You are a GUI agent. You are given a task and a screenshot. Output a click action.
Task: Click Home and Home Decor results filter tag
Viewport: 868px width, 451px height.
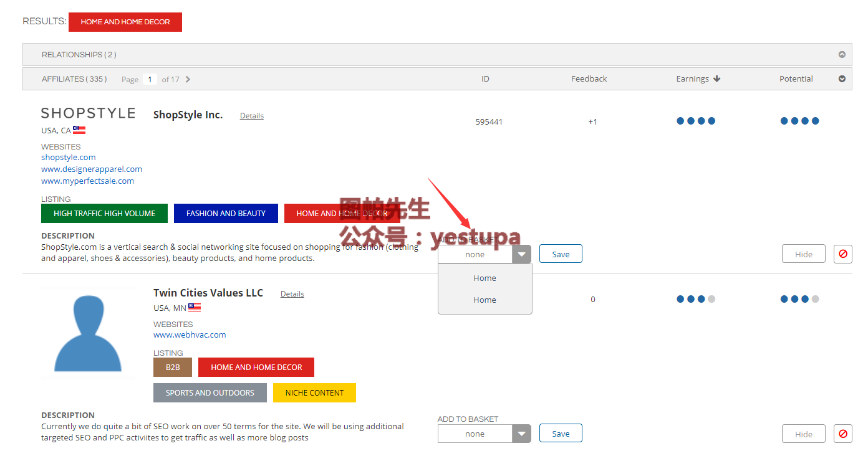125,22
